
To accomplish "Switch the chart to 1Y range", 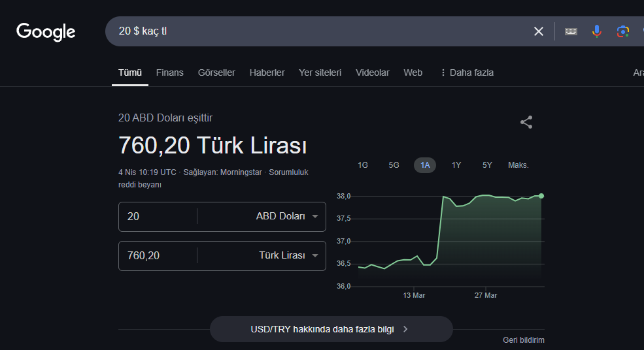I will 456,165.
